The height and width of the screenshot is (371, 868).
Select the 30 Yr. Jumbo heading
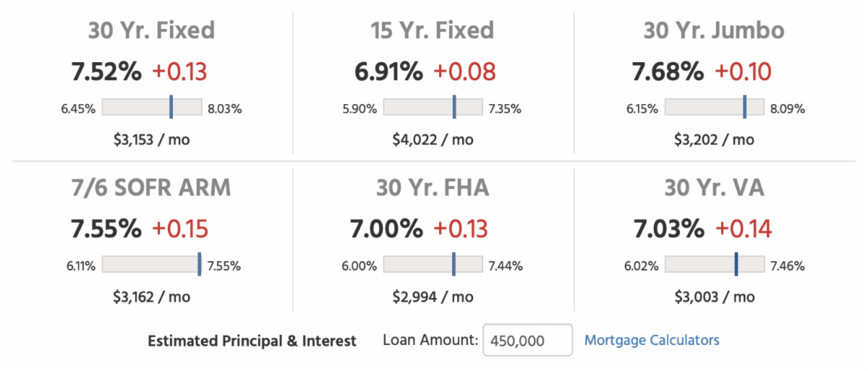pyautogui.click(x=713, y=30)
